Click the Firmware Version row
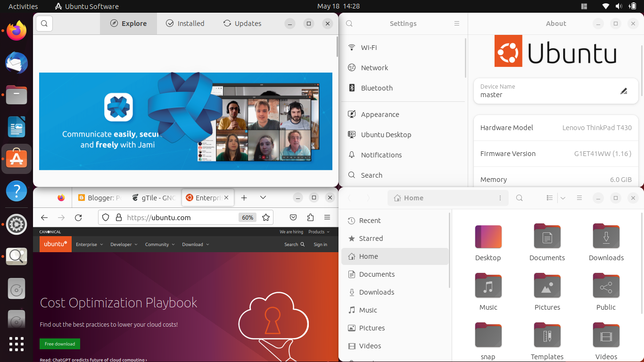 tap(556, 154)
